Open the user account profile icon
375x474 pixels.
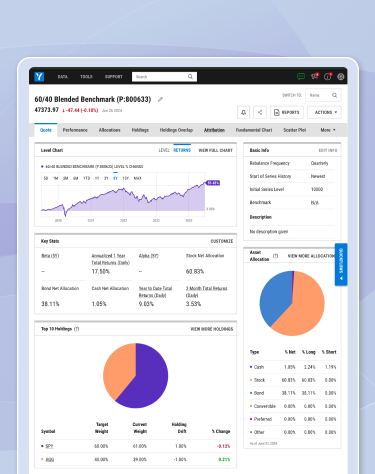(x=341, y=77)
